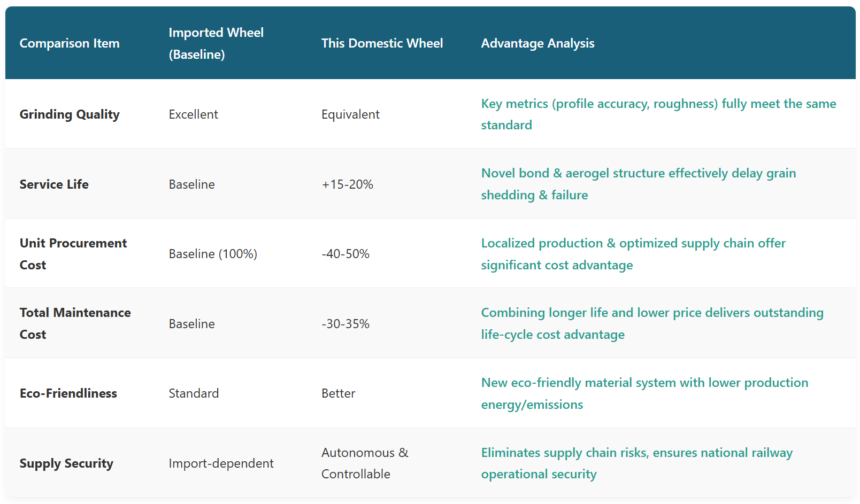This screenshot has width=860, height=504.
Task: Click the Novel bond & aerogel analysis text
Action: (638, 184)
